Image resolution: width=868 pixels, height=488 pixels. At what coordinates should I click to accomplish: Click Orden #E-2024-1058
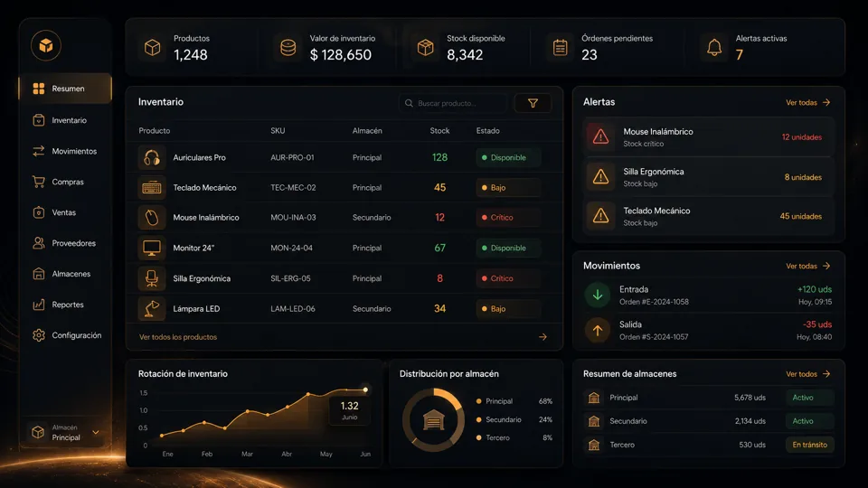[654, 302]
